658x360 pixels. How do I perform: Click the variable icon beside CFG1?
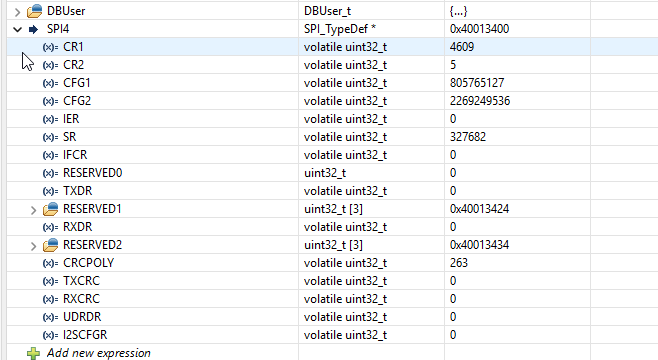tap(50, 83)
